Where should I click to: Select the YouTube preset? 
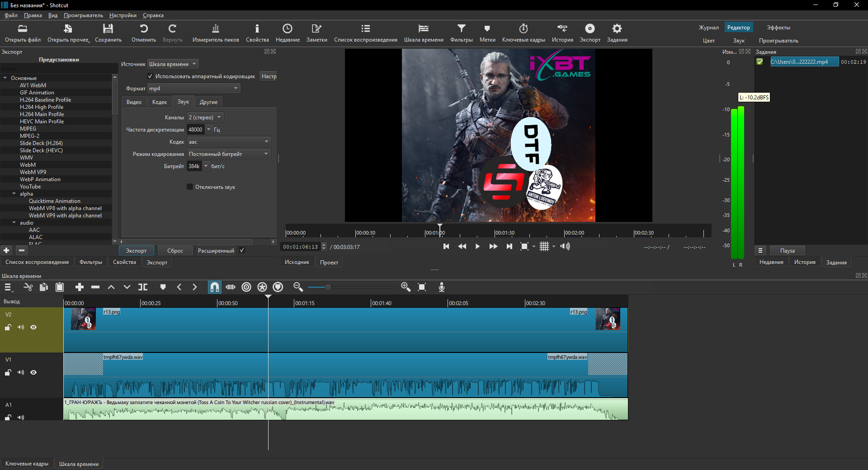(x=30, y=187)
